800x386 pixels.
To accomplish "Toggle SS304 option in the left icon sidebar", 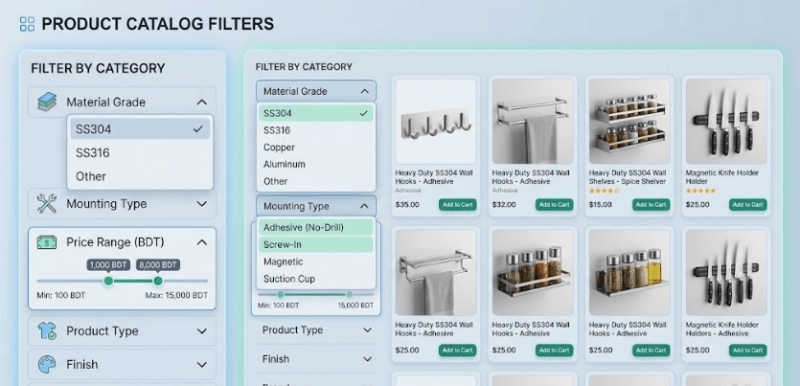I will 140,130.
